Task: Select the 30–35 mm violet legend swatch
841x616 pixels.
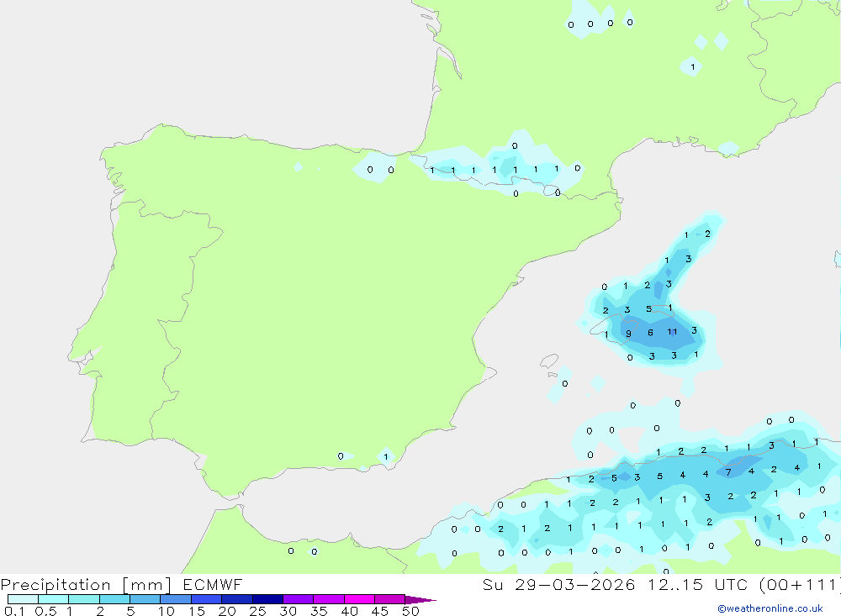Action: click(x=298, y=599)
